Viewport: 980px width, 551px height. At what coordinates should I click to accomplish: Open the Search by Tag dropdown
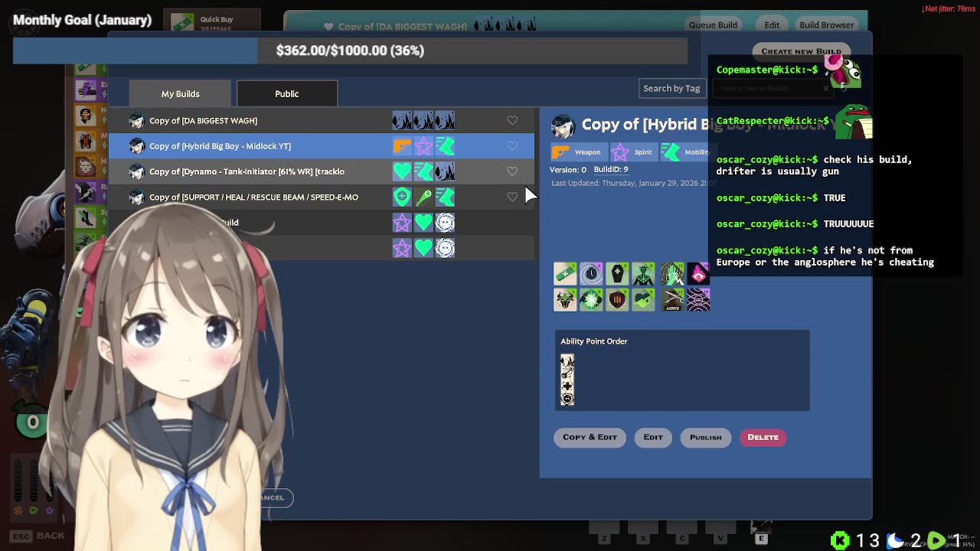671,88
